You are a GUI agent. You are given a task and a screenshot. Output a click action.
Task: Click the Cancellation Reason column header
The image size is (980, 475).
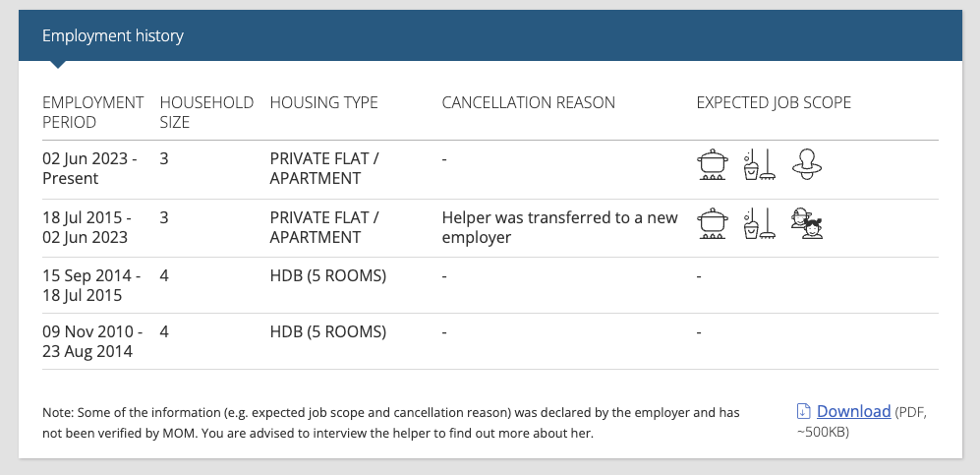(x=528, y=102)
